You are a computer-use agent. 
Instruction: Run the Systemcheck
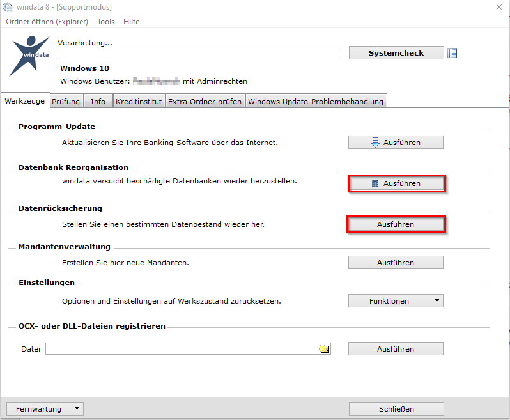396,53
